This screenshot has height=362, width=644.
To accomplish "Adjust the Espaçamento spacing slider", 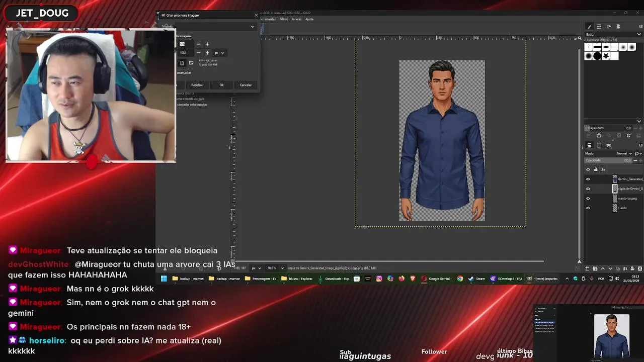I will 609,128.
